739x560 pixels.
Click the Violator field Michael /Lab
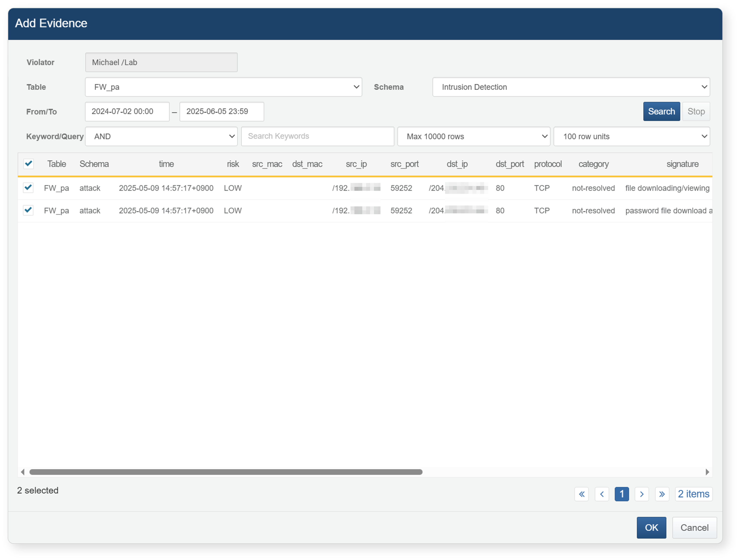161,62
